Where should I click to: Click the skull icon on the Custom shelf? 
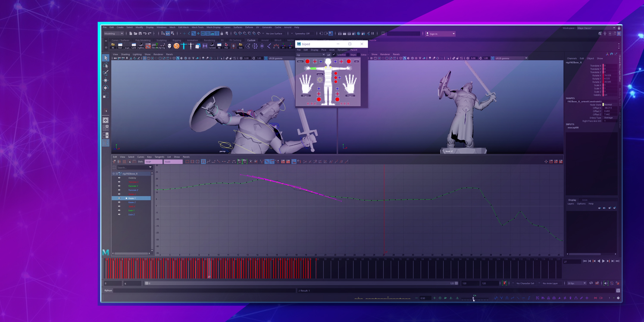tap(170, 45)
